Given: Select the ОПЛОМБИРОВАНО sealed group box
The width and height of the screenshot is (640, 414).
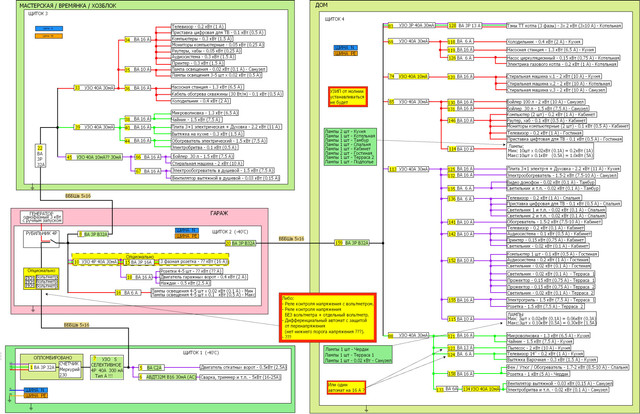Looking at the screenshot, I should pyautogui.click(x=52, y=367).
